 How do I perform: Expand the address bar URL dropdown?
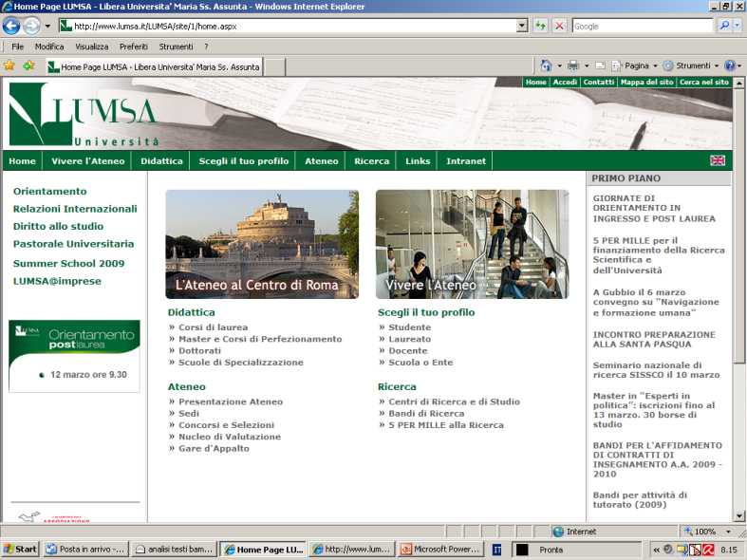(522, 26)
